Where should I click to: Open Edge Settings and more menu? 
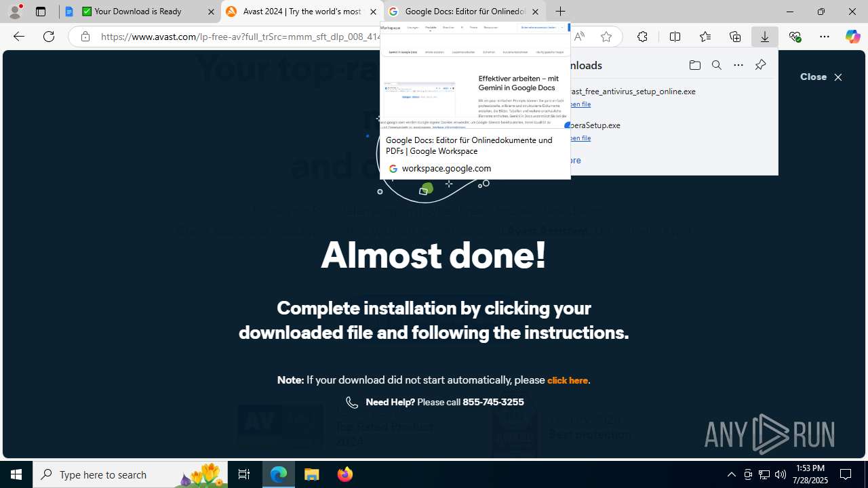tap(825, 37)
